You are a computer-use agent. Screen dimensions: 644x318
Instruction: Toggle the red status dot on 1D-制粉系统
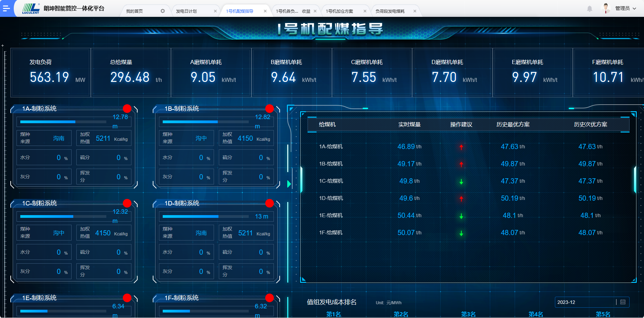point(269,203)
